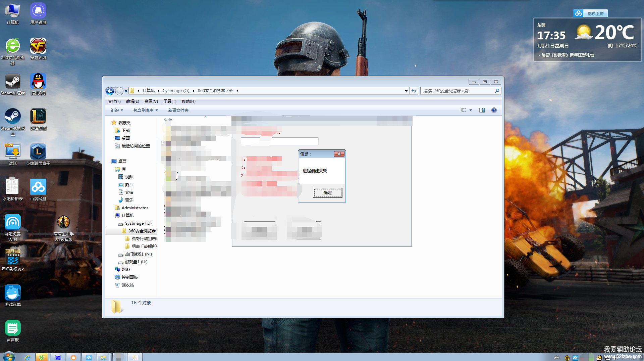The width and height of the screenshot is (644, 361).
Task: Close the 信息 dialog with red X
Action: click(339, 154)
